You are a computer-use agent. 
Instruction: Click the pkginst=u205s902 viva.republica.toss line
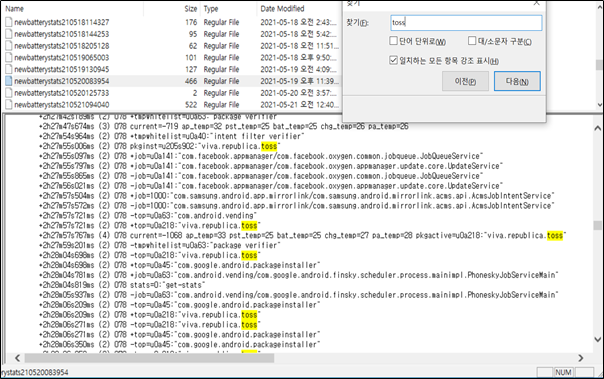point(159,146)
